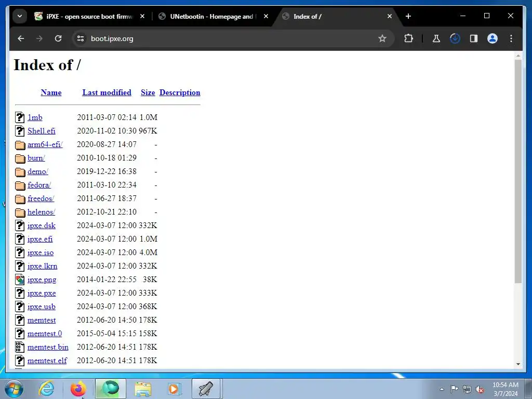
Task: Sort listing by Last modified
Action: point(107,92)
